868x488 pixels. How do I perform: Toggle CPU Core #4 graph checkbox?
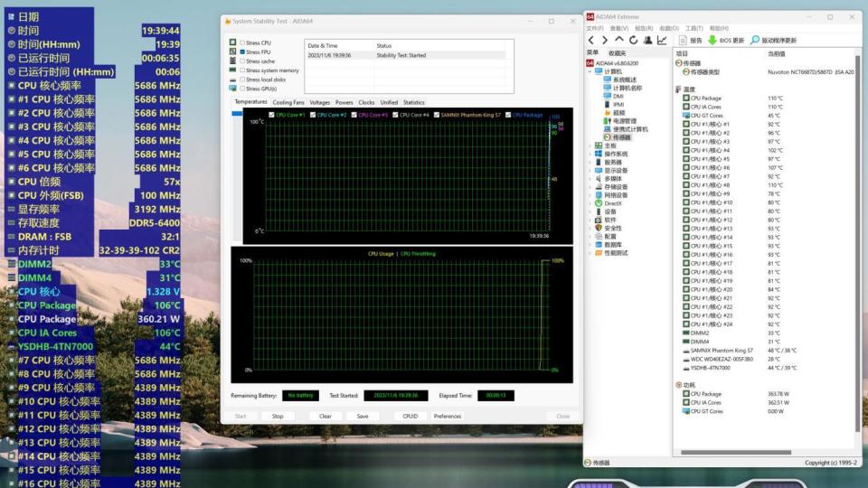pos(395,115)
